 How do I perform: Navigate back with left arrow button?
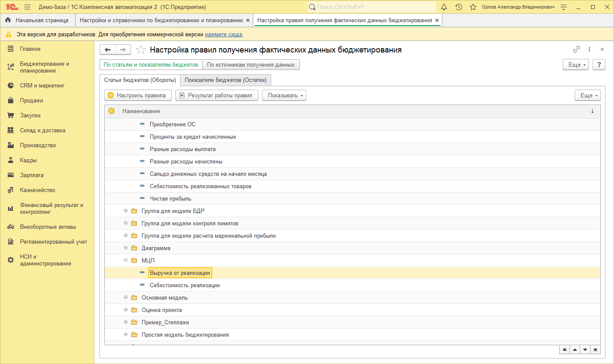(x=108, y=50)
